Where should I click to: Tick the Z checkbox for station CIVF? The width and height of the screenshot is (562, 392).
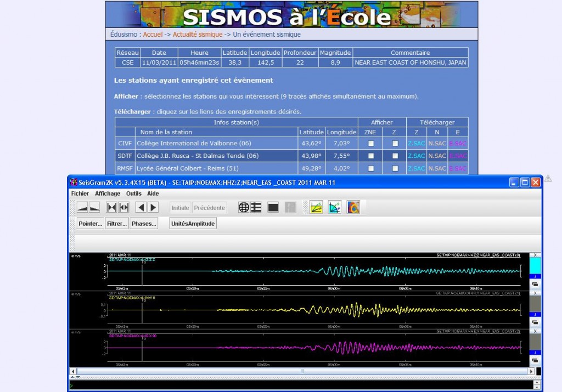395,144
